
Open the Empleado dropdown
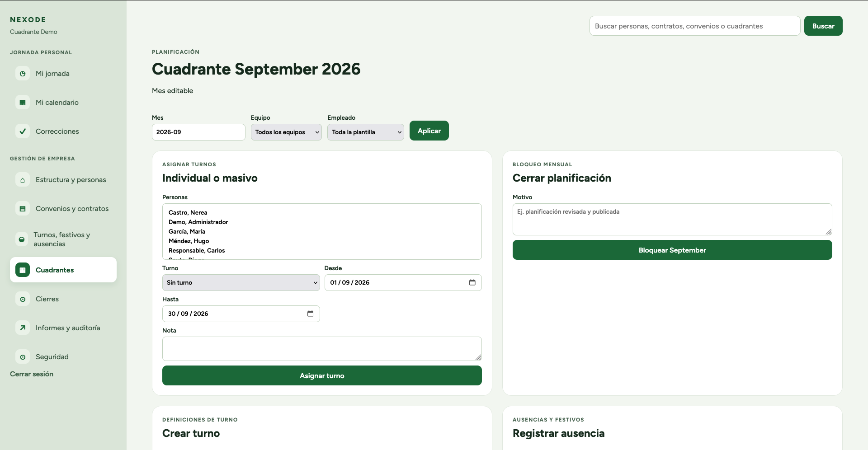click(x=366, y=132)
